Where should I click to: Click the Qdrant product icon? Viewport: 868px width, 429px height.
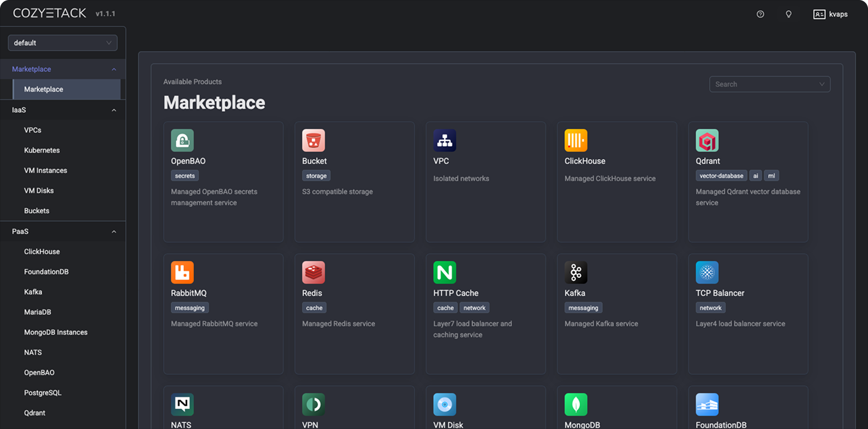[x=706, y=141]
